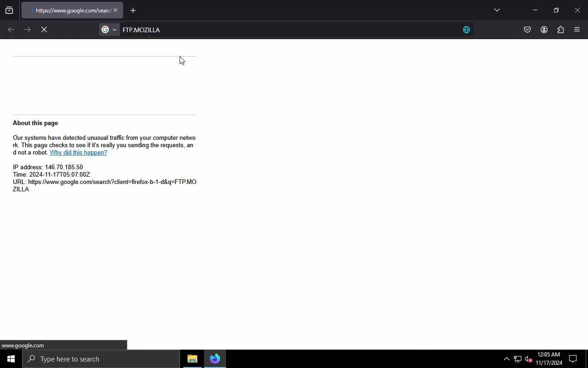Image resolution: width=588 pixels, height=368 pixels.
Task: Open the Extensions panel
Action: tap(560, 29)
